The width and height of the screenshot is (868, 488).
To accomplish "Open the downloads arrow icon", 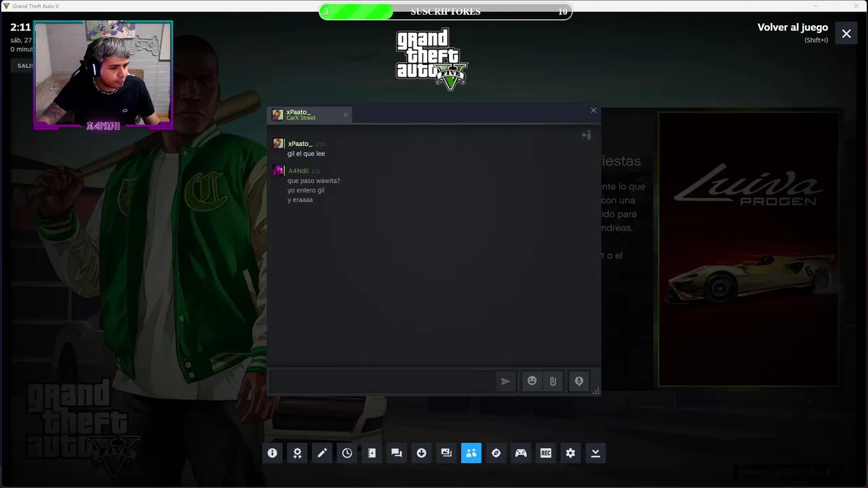I will 421,453.
